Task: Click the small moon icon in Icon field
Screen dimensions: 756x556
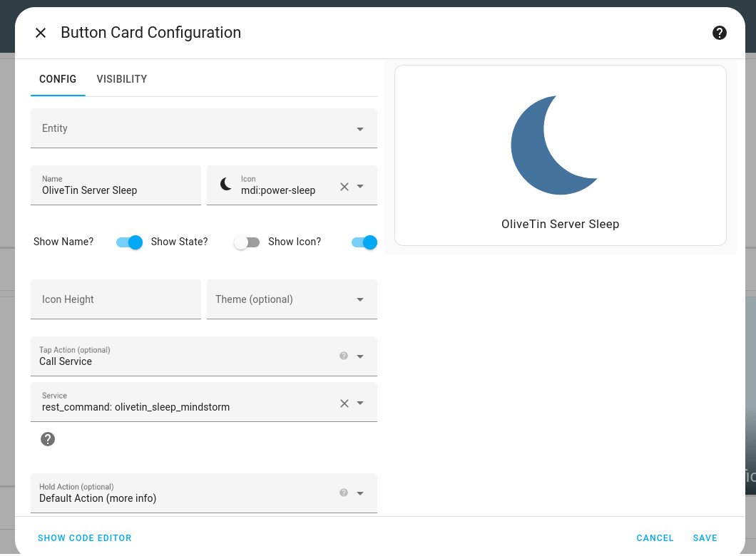Action: (x=226, y=185)
